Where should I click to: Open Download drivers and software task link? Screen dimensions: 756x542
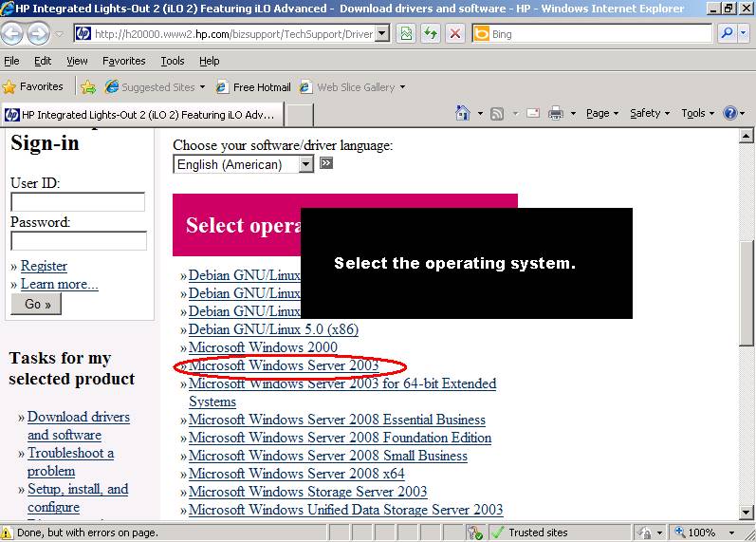tap(79, 425)
